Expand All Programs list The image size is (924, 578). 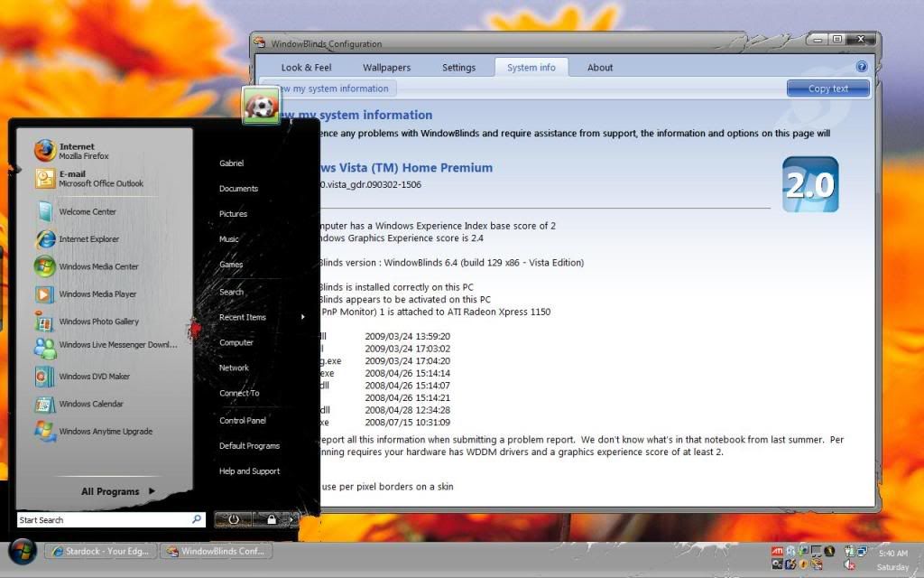click(118, 491)
